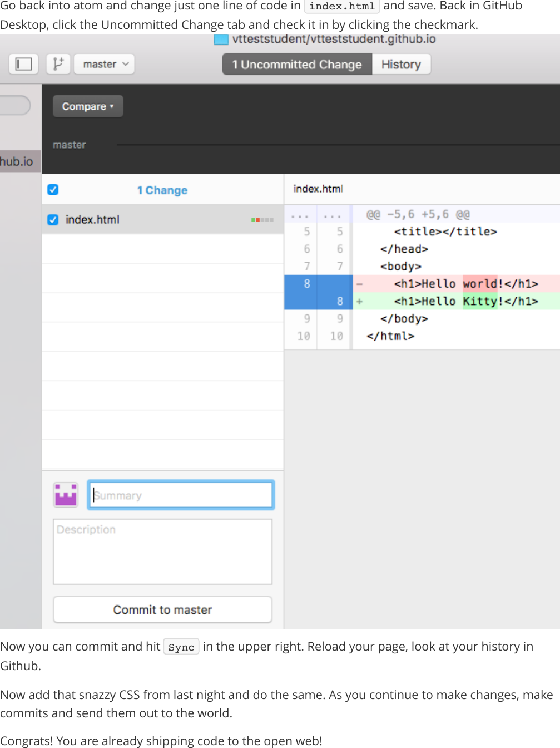
Task: Click the 1 Change header label
Action: pos(162,190)
